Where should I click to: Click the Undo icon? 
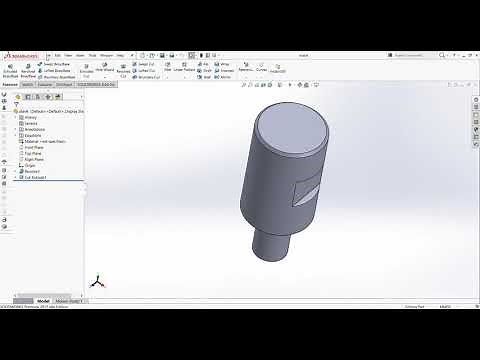(x=182, y=55)
